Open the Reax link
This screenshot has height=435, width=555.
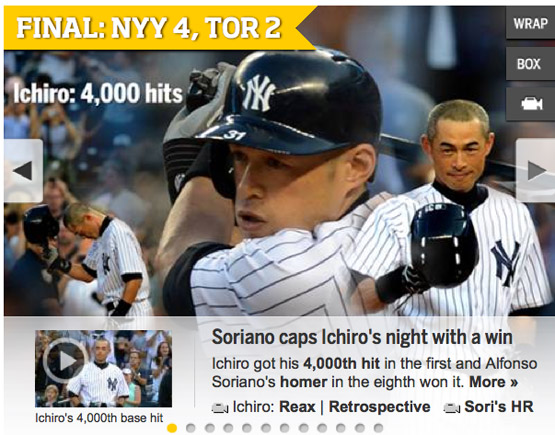[297, 407]
